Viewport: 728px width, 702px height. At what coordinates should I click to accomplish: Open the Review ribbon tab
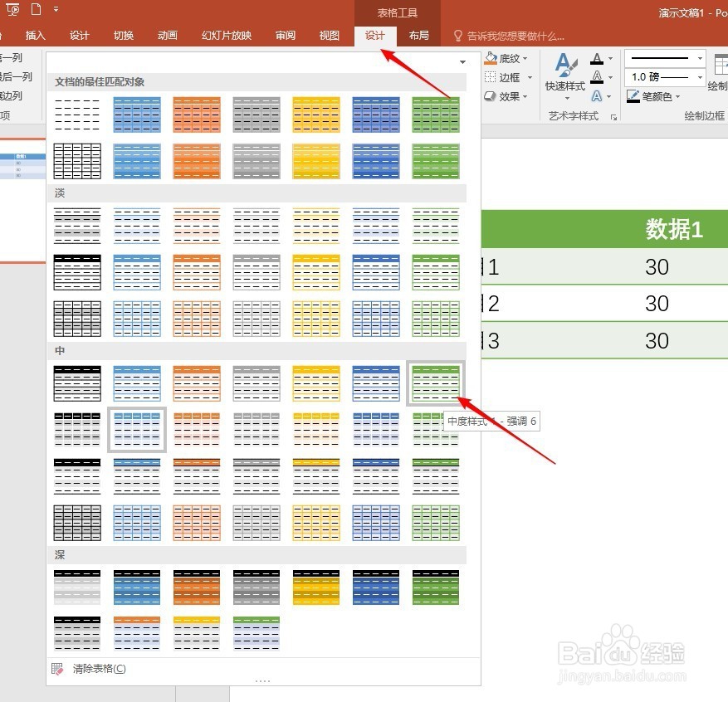click(x=285, y=36)
